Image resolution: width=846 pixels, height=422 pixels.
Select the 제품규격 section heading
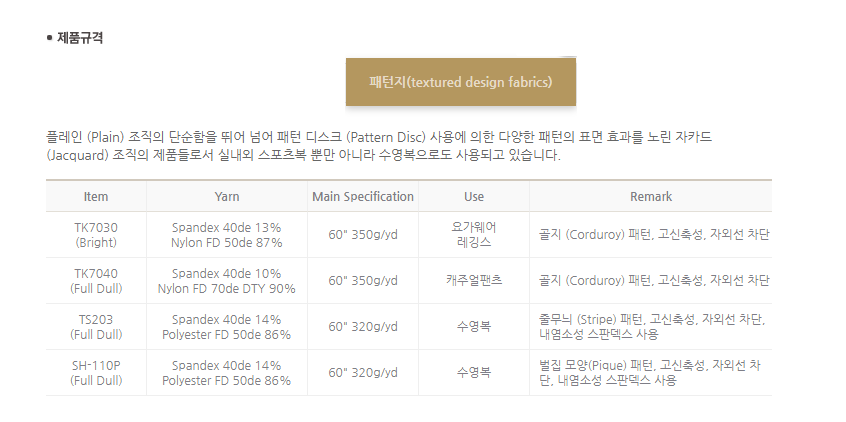coord(80,38)
